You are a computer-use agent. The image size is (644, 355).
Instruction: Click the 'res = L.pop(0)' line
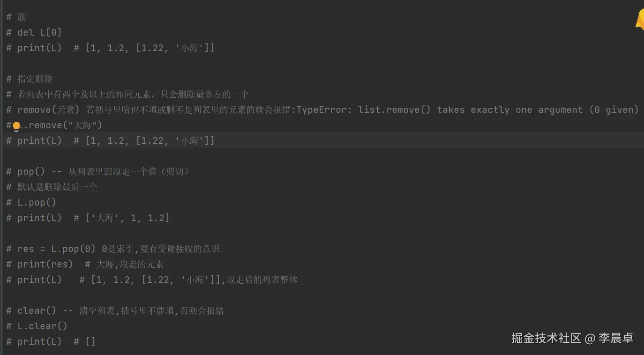[56, 249]
